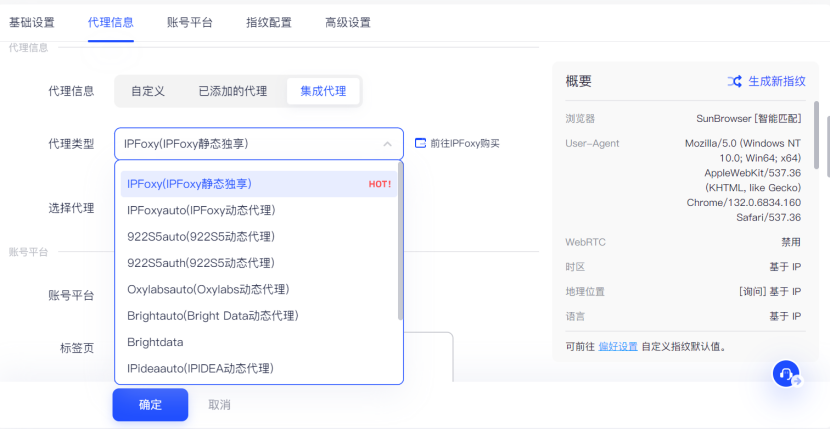Choose Oxylabsauto(Oxylabs动态代理) from the list
This screenshot has width=831, height=429.
(207, 289)
